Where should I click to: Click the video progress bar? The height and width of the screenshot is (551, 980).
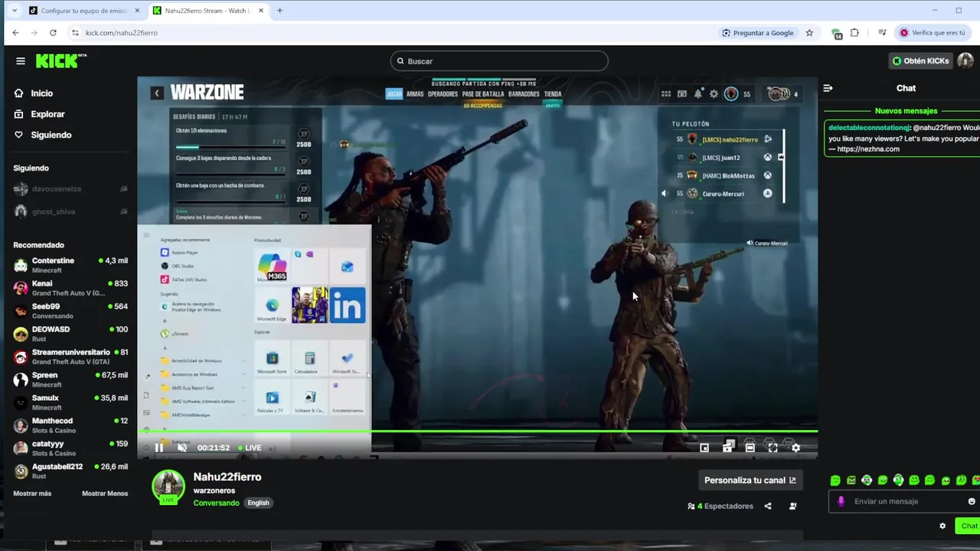tap(478, 432)
